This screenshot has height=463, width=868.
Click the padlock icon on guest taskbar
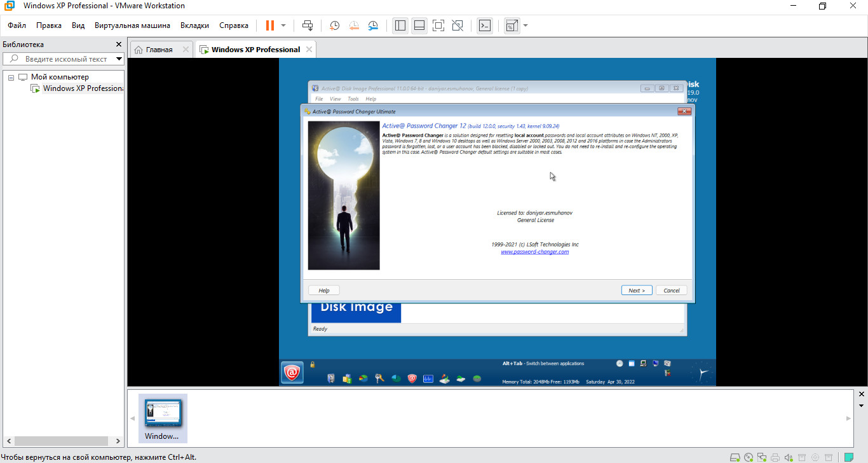coord(313,365)
